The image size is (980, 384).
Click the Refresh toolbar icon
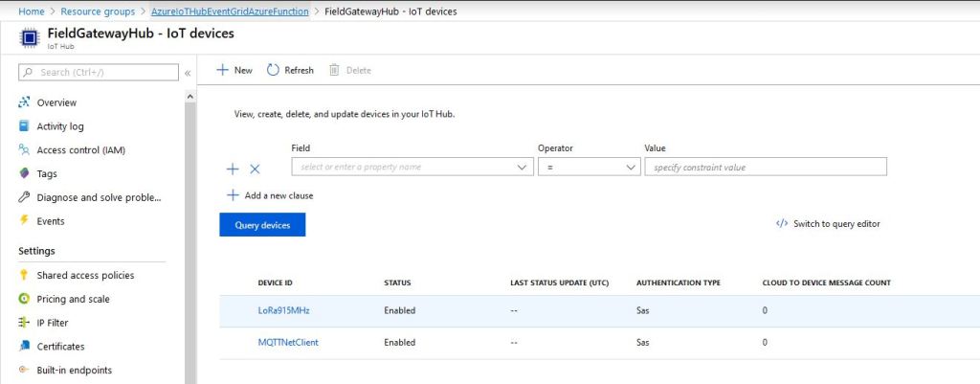tap(274, 70)
